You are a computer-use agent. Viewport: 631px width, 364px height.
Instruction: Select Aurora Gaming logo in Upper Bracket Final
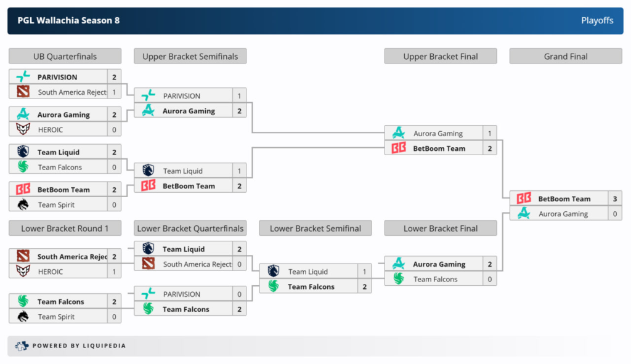399,133
